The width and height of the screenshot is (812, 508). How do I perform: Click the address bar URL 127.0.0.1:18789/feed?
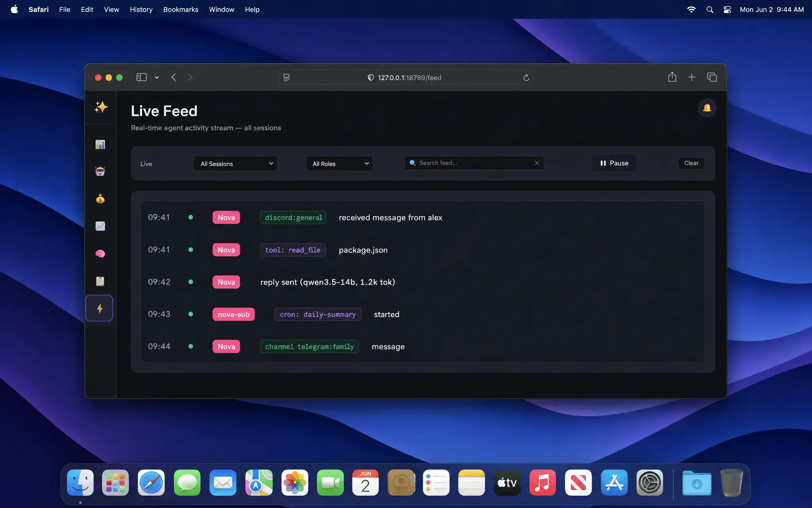tap(409, 78)
